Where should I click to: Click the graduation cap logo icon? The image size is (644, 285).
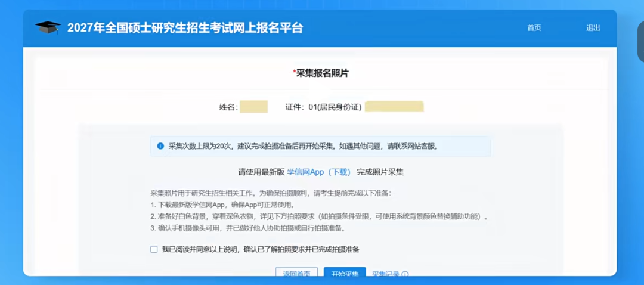click(x=48, y=27)
